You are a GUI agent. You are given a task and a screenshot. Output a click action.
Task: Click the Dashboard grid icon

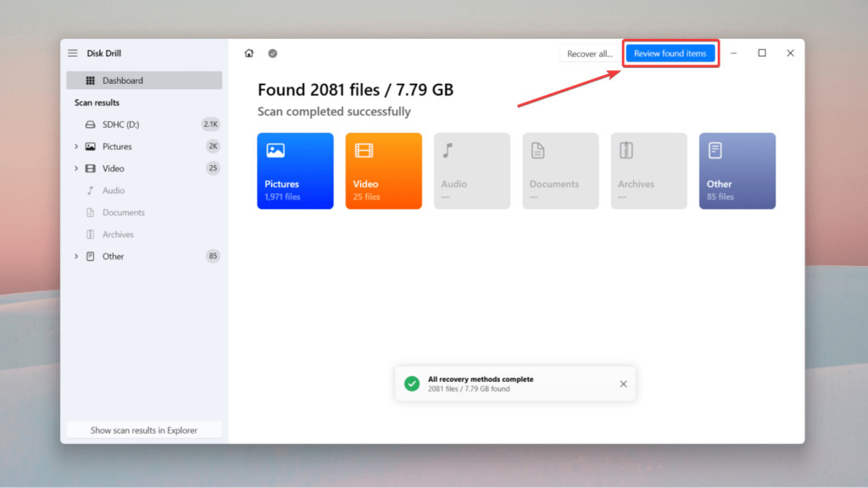click(x=92, y=80)
